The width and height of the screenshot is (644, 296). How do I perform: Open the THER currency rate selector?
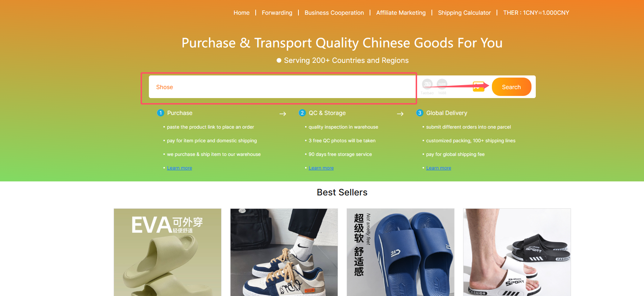point(536,13)
